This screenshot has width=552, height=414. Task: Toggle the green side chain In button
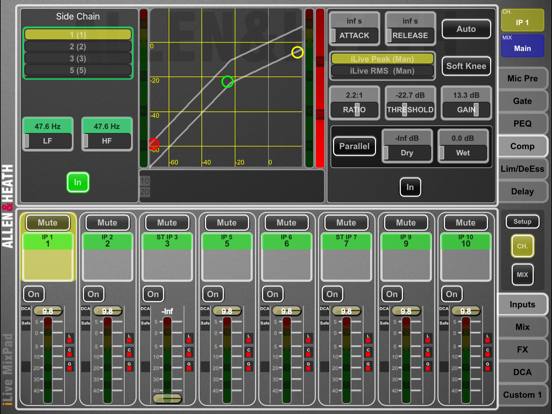point(77,182)
